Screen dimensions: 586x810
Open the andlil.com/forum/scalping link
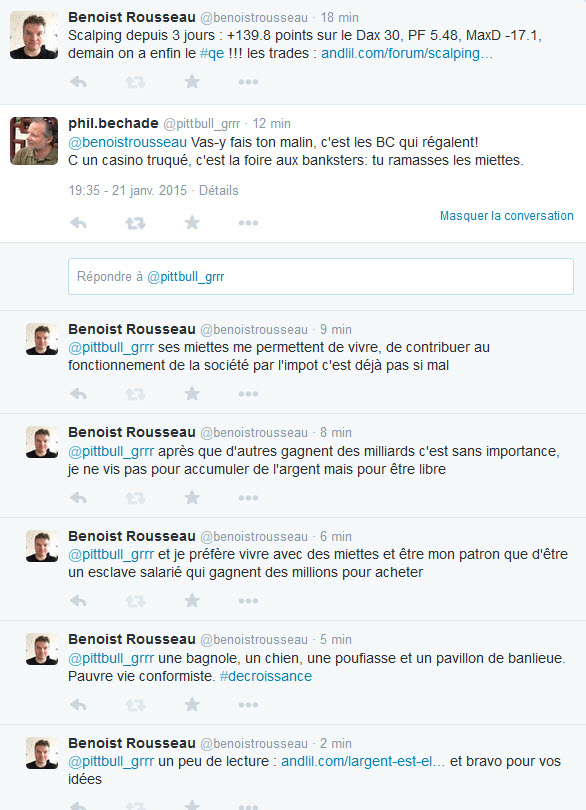pos(407,54)
